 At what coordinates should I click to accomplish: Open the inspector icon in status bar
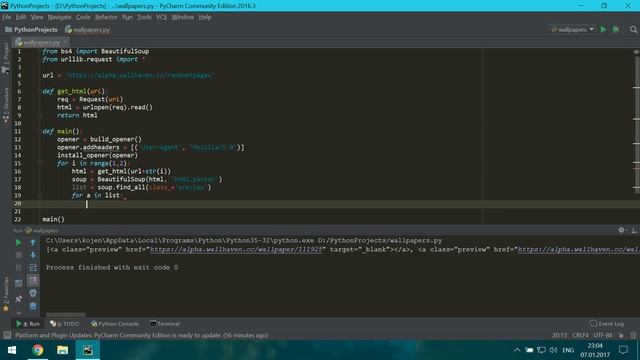coord(633,335)
